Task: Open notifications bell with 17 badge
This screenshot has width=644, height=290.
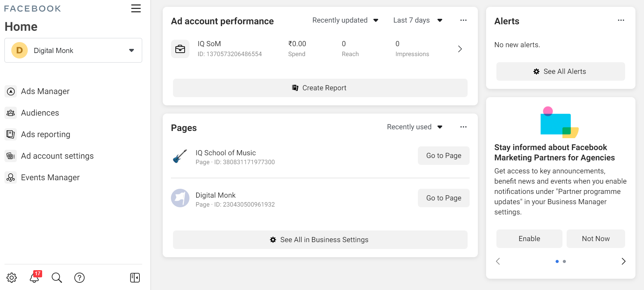Action: pos(35,277)
